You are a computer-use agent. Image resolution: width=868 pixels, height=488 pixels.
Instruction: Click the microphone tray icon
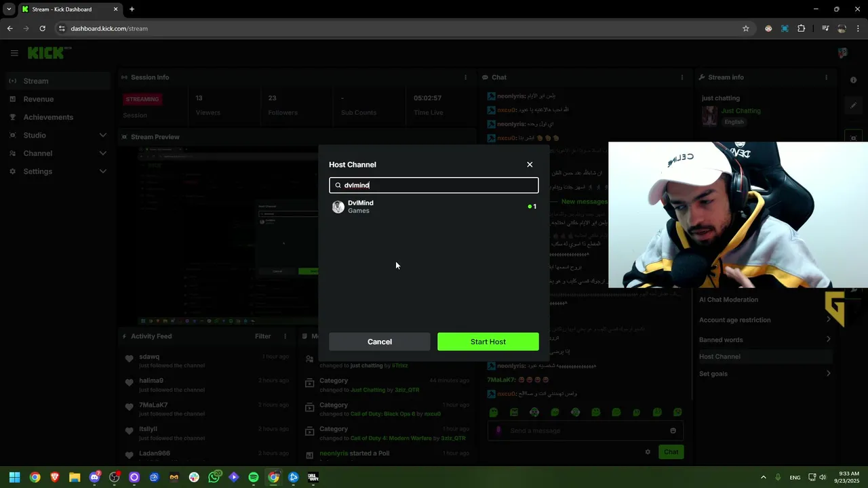[778, 477]
